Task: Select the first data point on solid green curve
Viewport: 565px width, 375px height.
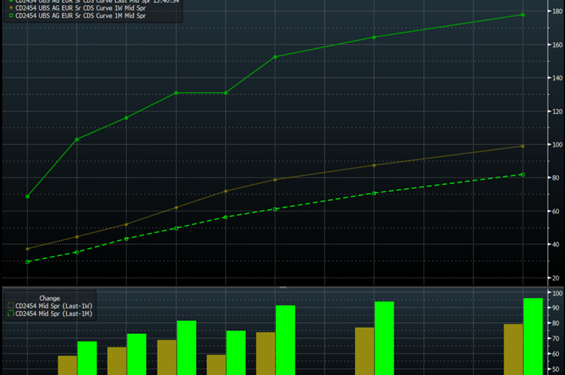Action: click(x=27, y=197)
